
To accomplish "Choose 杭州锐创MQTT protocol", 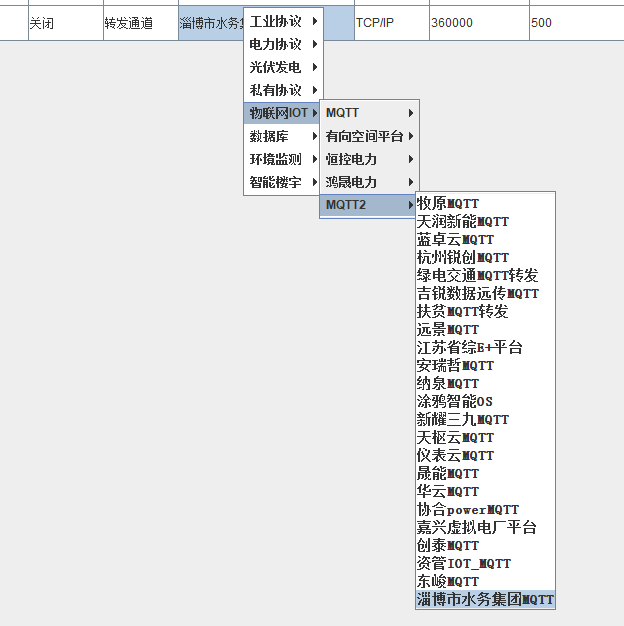I will pyautogui.click(x=485, y=257).
